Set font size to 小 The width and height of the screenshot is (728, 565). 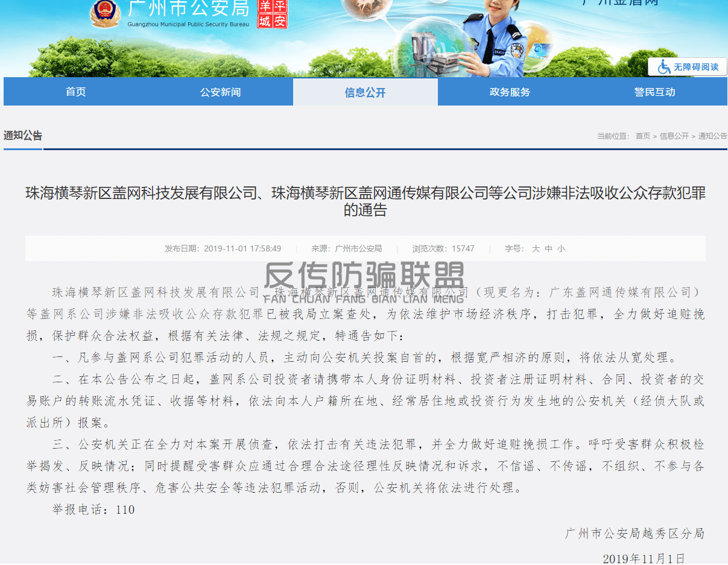(x=561, y=248)
